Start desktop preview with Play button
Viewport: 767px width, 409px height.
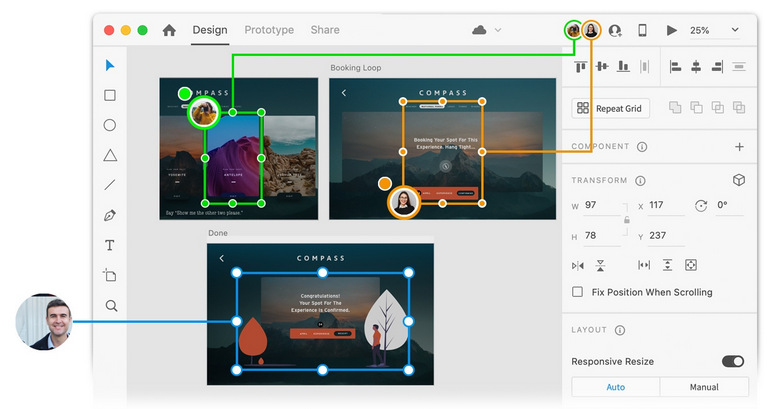point(672,30)
